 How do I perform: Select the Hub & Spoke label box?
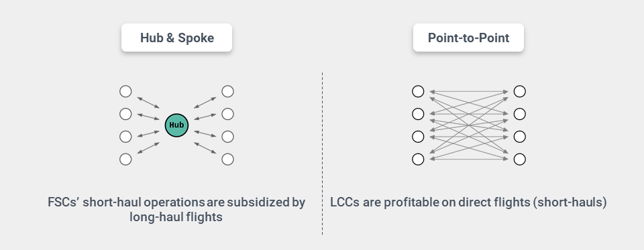coord(176,38)
